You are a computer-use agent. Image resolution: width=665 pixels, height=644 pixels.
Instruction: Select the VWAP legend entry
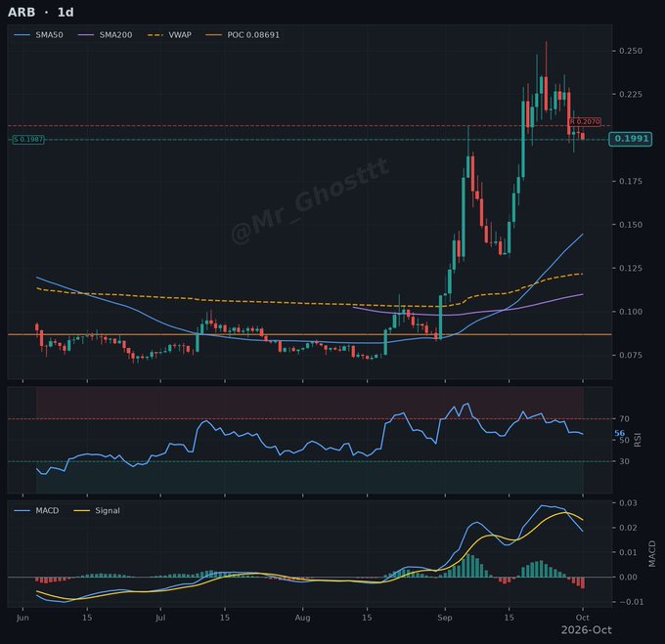click(x=169, y=35)
